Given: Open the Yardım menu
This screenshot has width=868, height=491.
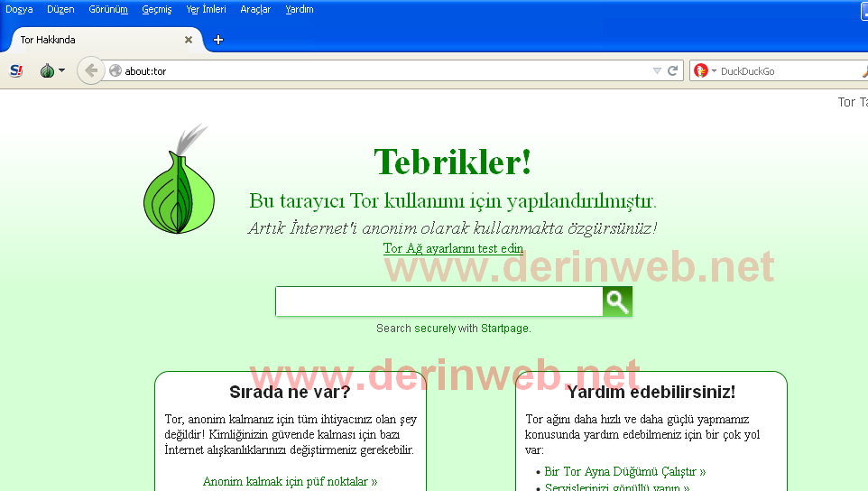Looking at the screenshot, I should 300,9.
